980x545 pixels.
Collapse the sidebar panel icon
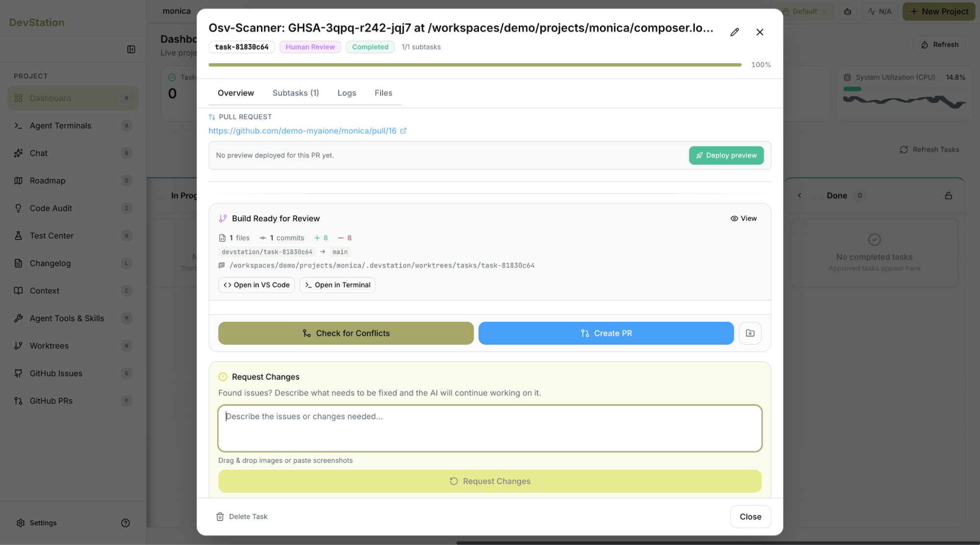coord(131,50)
